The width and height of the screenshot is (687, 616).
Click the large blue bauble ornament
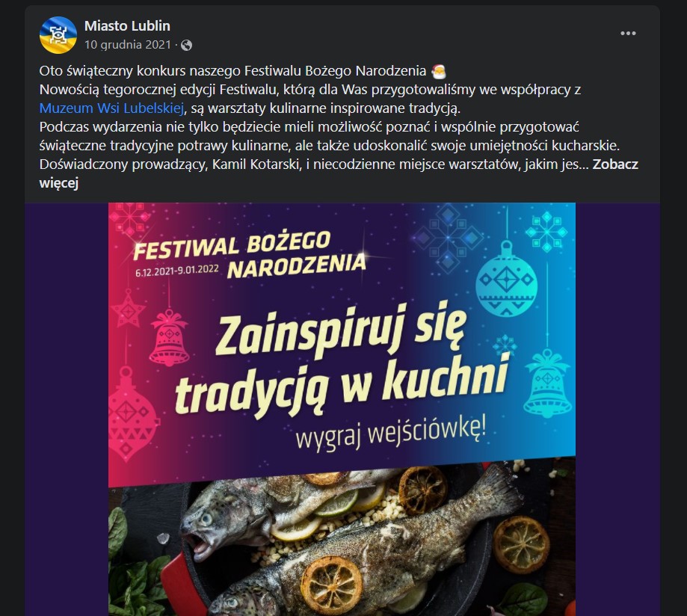click(506, 279)
